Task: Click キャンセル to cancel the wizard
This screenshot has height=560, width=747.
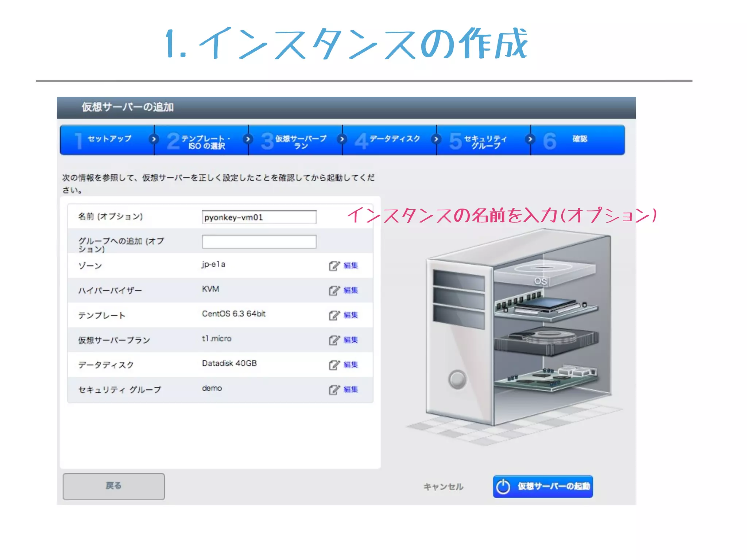Action: coord(443,487)
